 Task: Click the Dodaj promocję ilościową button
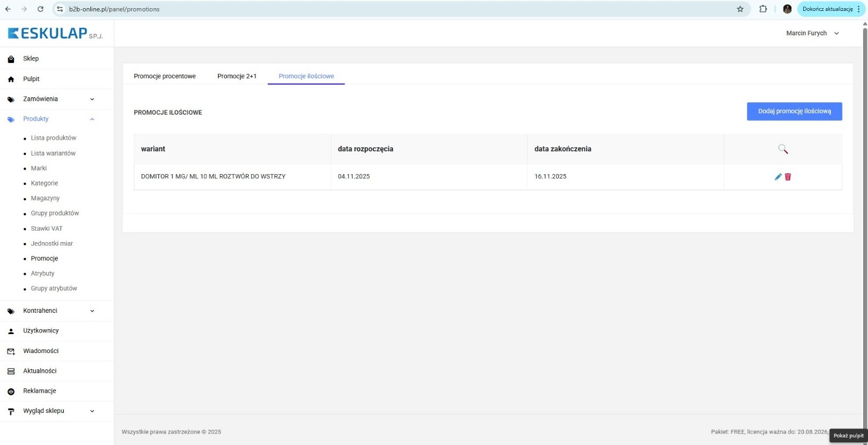pyautogui.click(x=794, y=112)
